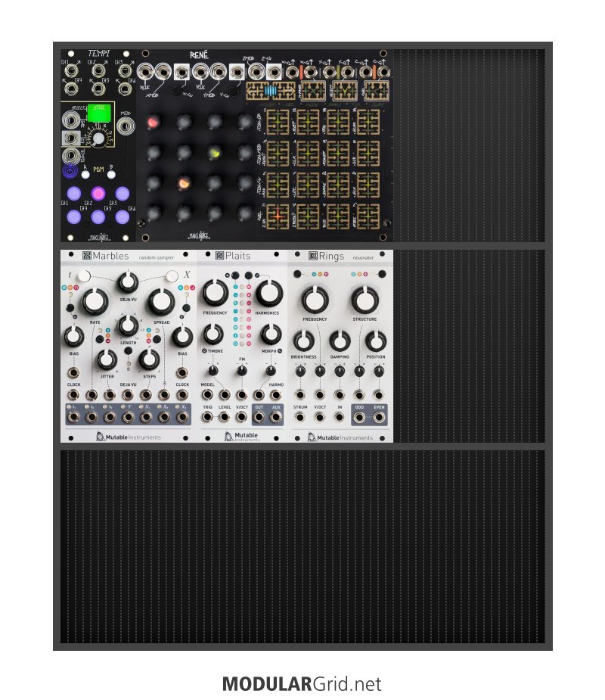
Task: Click René's far-right gate output jack
Action: (383, 72)
